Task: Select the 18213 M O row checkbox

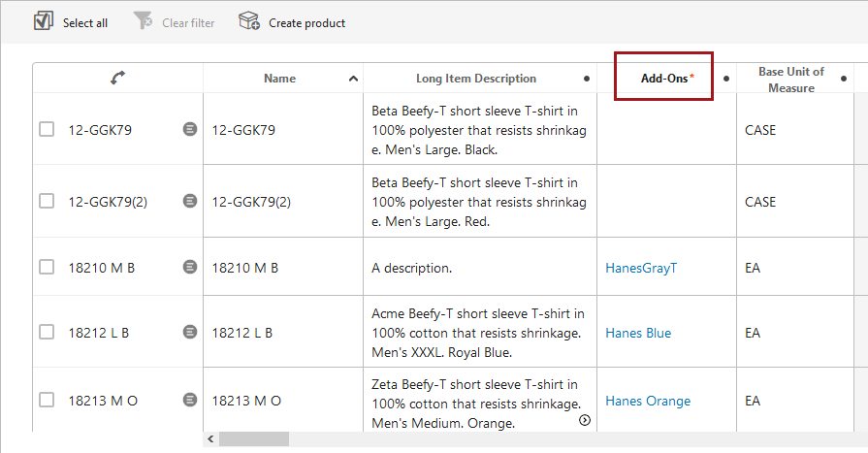Action: pyautogui.click(x=47, y=400)
